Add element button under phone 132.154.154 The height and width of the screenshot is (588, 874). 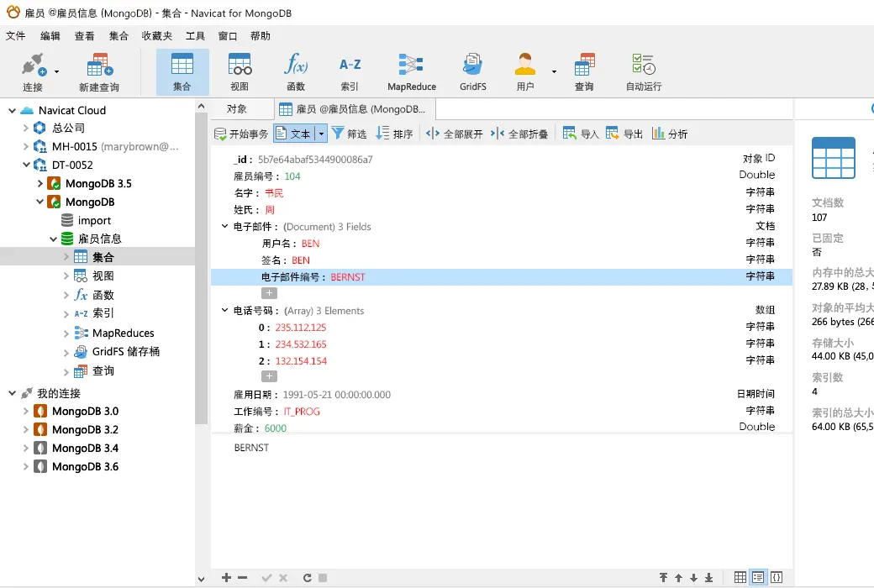pos(269,376)
